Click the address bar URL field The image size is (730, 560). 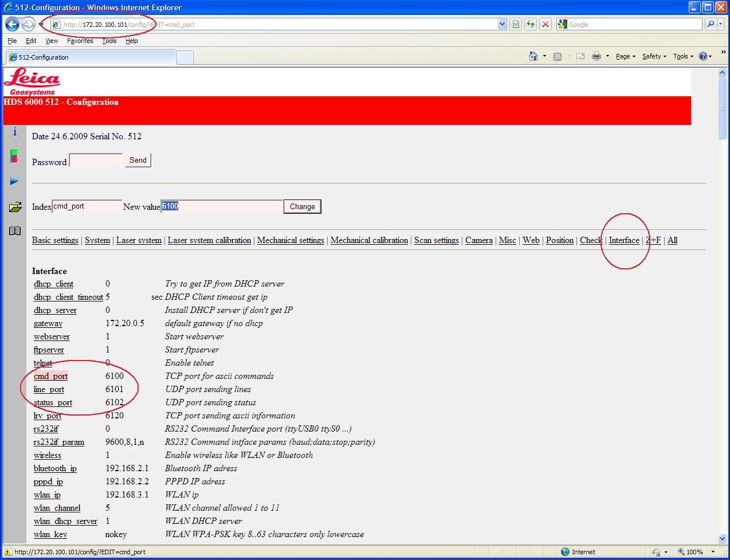[279, 25]
